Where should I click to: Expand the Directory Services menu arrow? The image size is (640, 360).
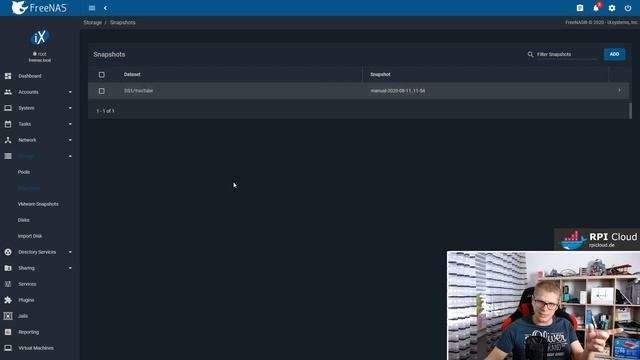[70, 252]
